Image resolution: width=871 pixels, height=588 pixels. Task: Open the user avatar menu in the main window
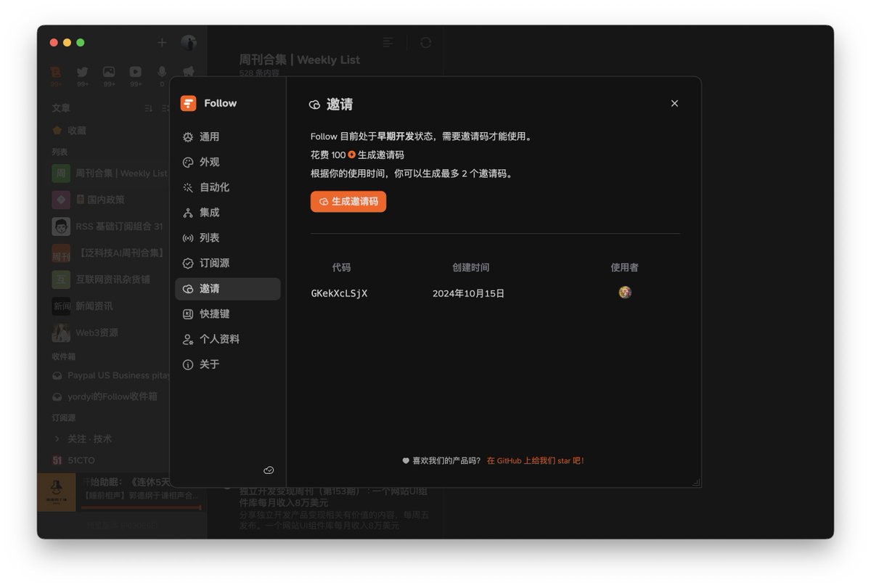pos(189,43)
